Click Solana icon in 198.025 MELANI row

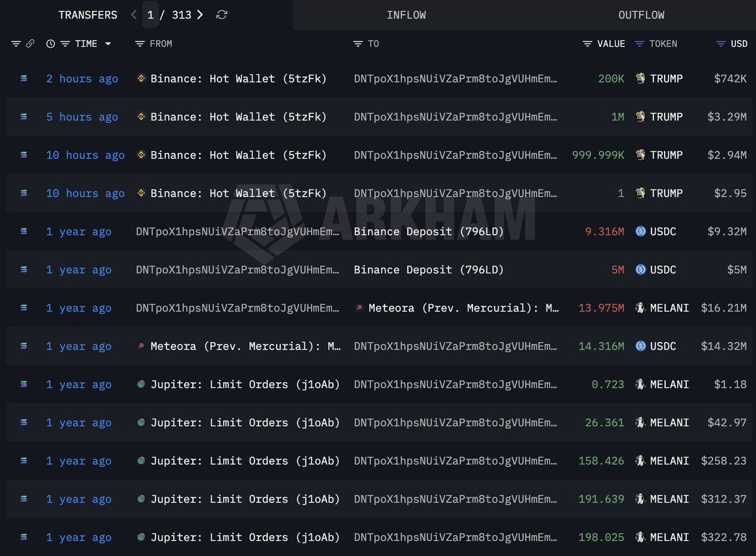click(x=24, y=537)
